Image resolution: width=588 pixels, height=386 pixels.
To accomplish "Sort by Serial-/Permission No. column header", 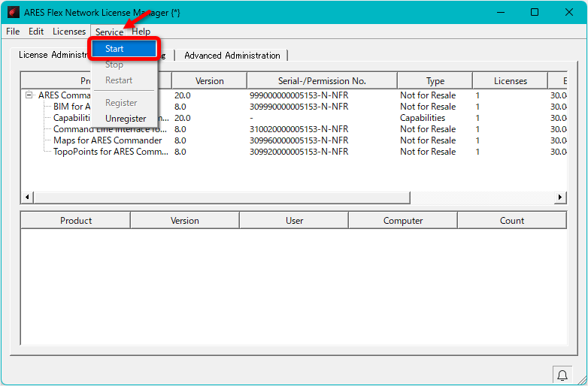I will click(x=322, y=81).
